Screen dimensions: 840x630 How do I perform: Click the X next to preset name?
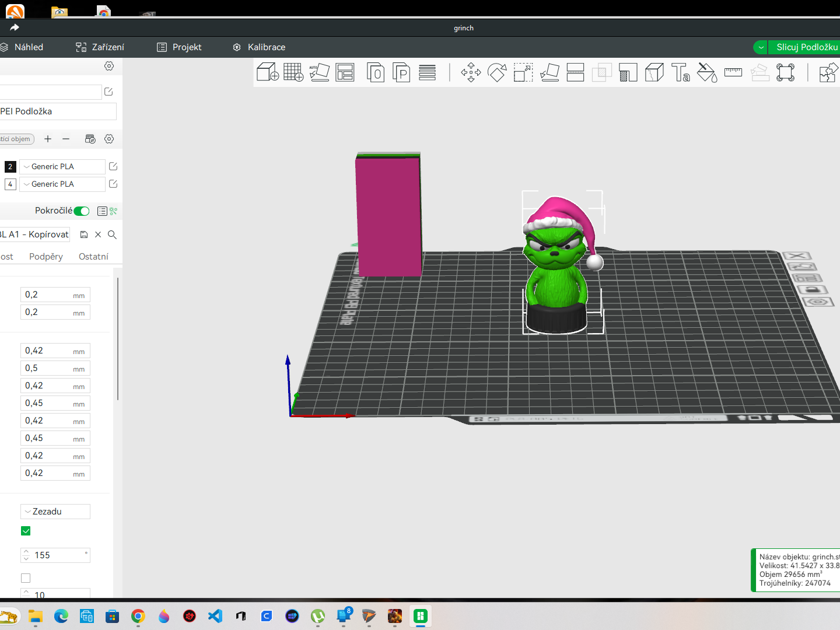point(98,235)
